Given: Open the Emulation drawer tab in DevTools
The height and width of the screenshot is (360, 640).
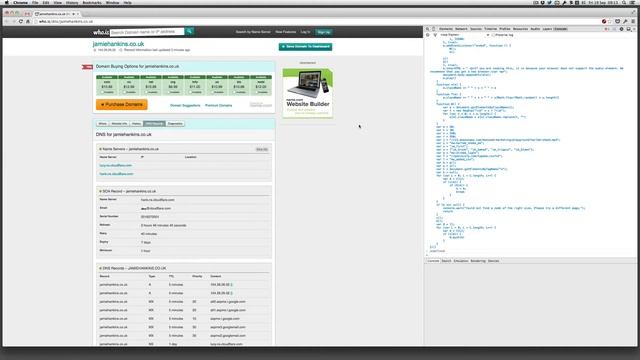Looking at the screenshot, I should pos(461,261).
